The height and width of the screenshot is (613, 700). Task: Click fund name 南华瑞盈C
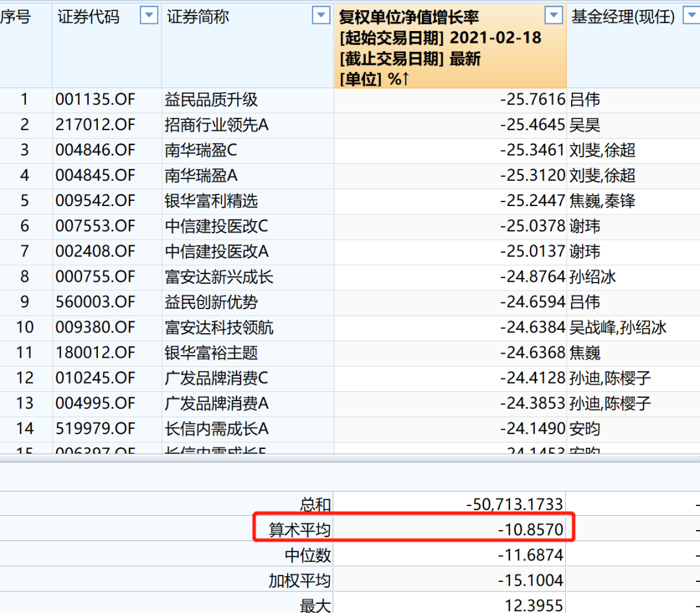(x=201, y=150)
